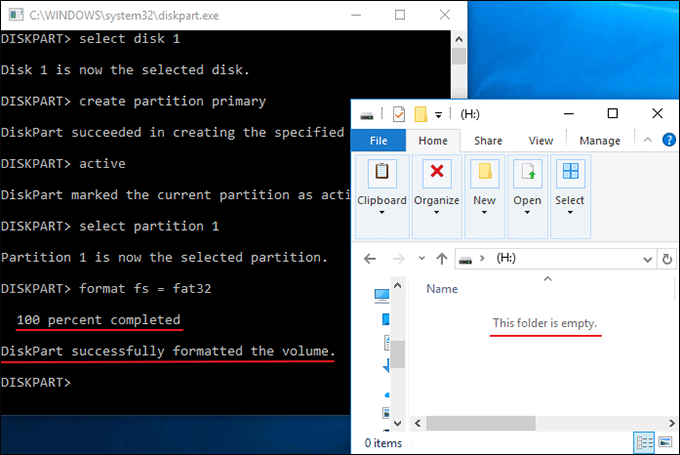Switch to the Manage tab
680x455 pixels.
600,141
